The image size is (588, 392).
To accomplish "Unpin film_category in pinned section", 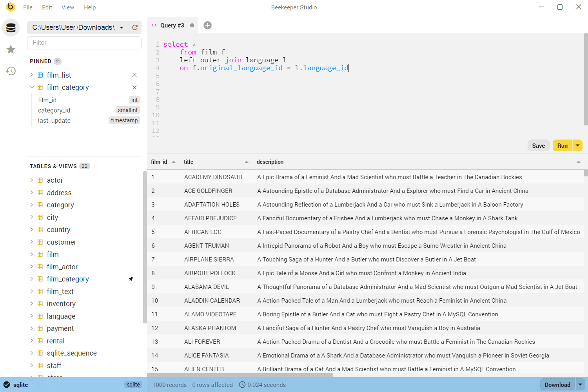I will click(x=134, y=87).
